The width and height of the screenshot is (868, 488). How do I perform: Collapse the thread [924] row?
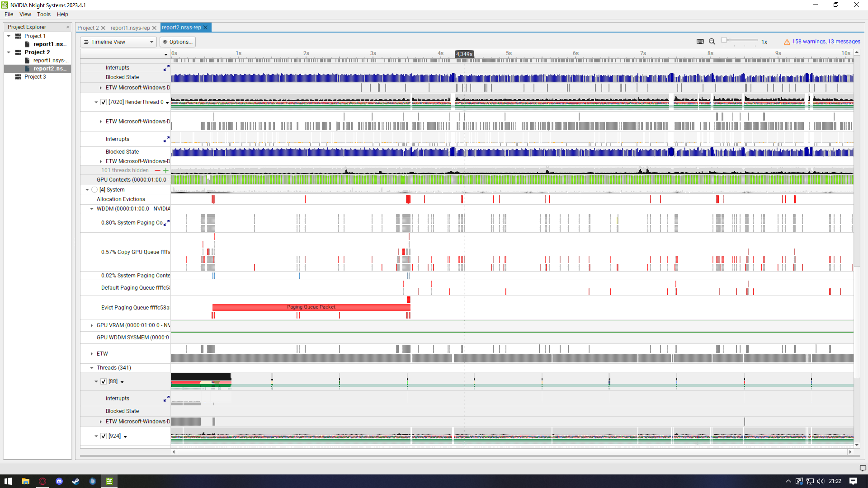[x=96, y=436]
